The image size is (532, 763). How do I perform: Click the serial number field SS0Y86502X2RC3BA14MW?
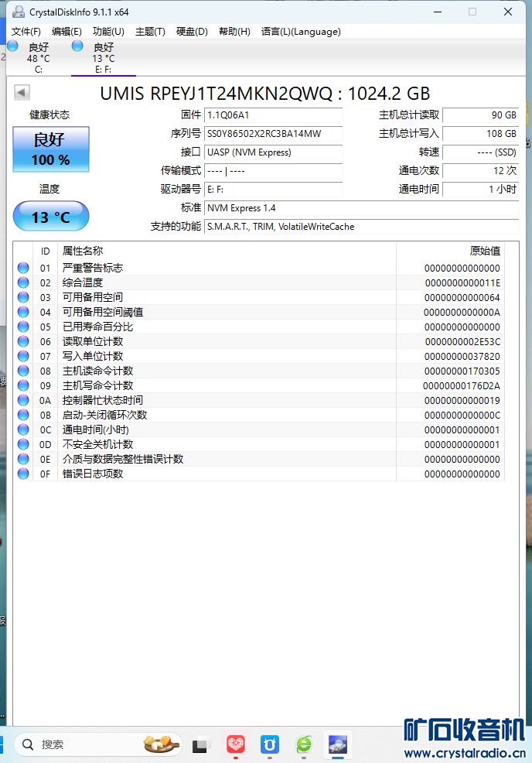coord(273,134)
